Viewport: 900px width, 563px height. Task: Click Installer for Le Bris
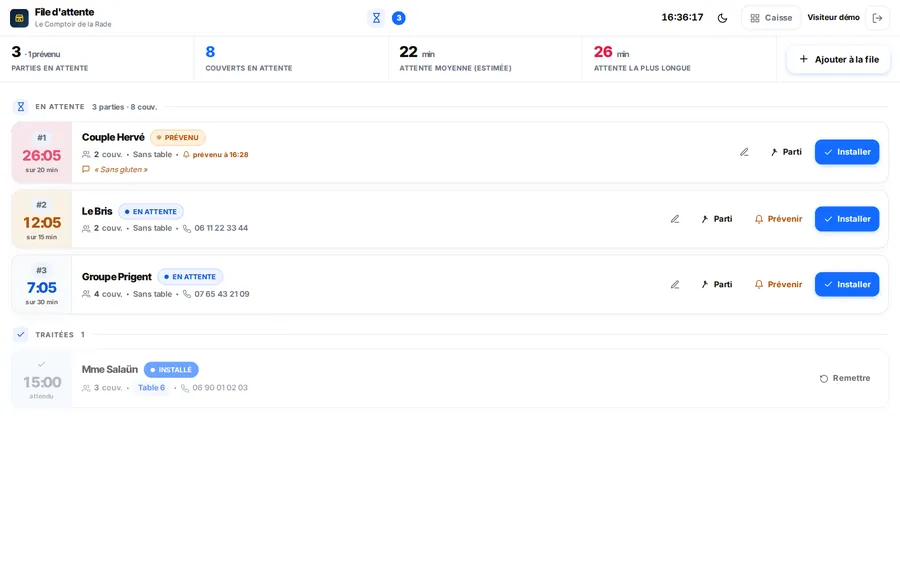[x=847, y=219]
